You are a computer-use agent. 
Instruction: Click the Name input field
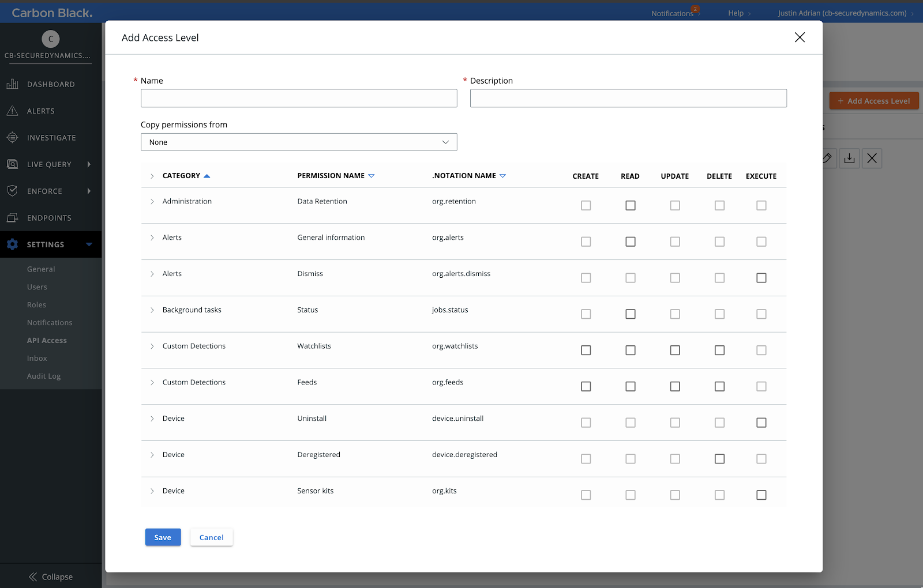tap(299, 98)
